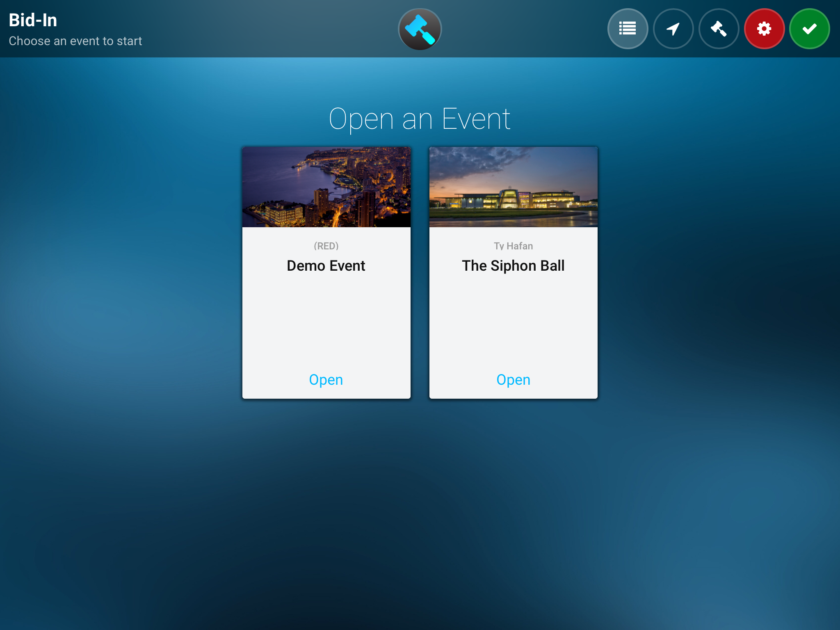Open settings via red gear button

point(764,29)
